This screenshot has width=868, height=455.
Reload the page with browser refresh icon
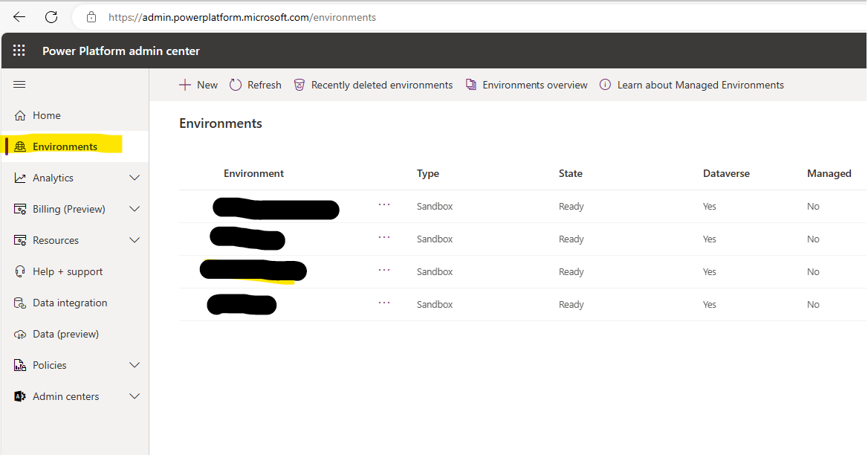pos(51,17)
